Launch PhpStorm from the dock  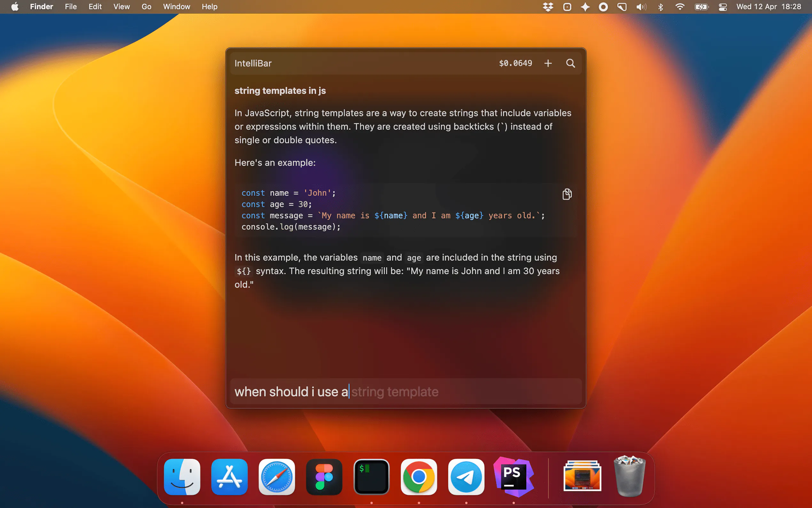[x=514, y=477]
